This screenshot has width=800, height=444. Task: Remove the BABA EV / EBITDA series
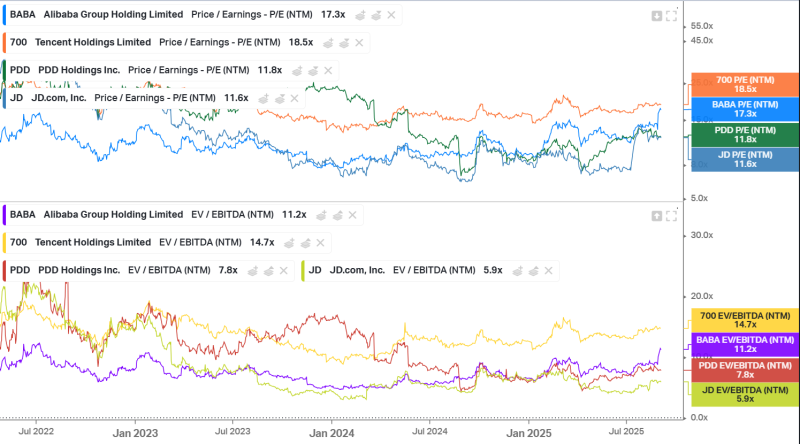353,215
